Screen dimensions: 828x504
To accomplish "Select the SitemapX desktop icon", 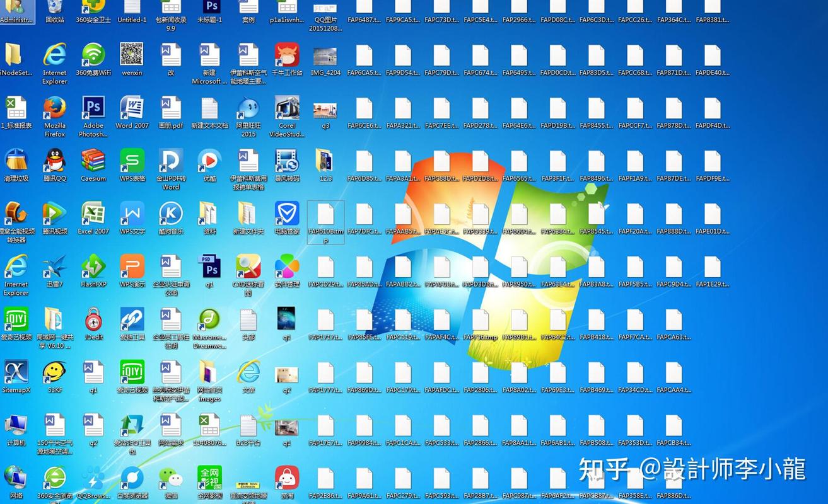I will pos(16,372).
